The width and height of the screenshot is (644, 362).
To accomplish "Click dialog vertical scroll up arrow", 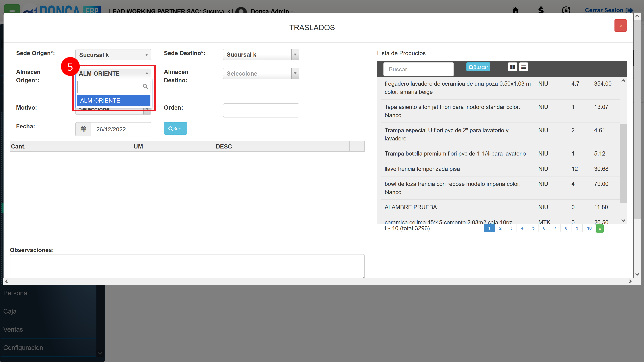I will tap(637, 16).
